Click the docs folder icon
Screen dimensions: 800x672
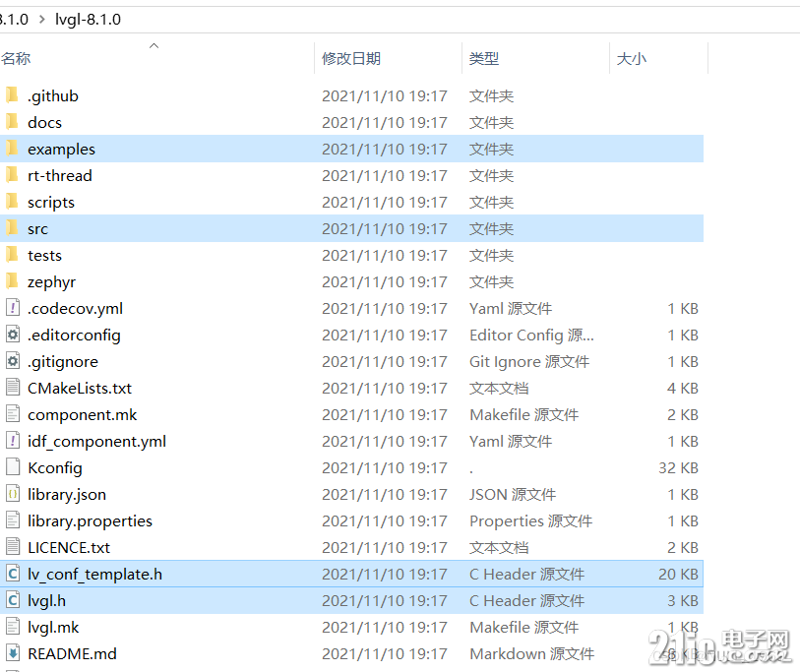(x=12, y=122)
